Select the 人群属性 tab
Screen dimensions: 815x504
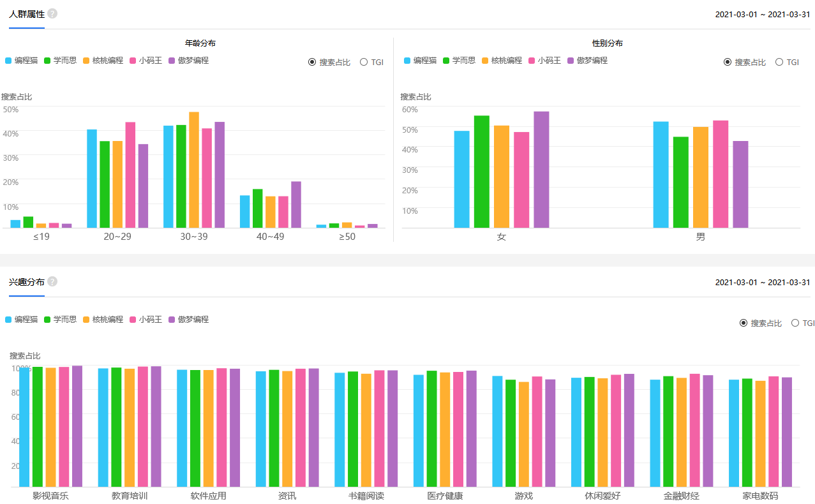tap(26, 13)
